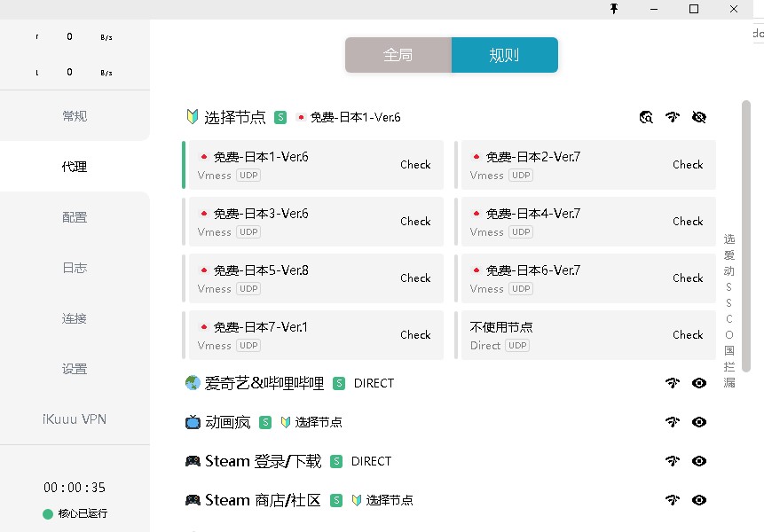This screenshot has height=532, width=764.
Task: Toggle the crossed-eye visibility icon for 选择节点
Action: click(699, 117)
